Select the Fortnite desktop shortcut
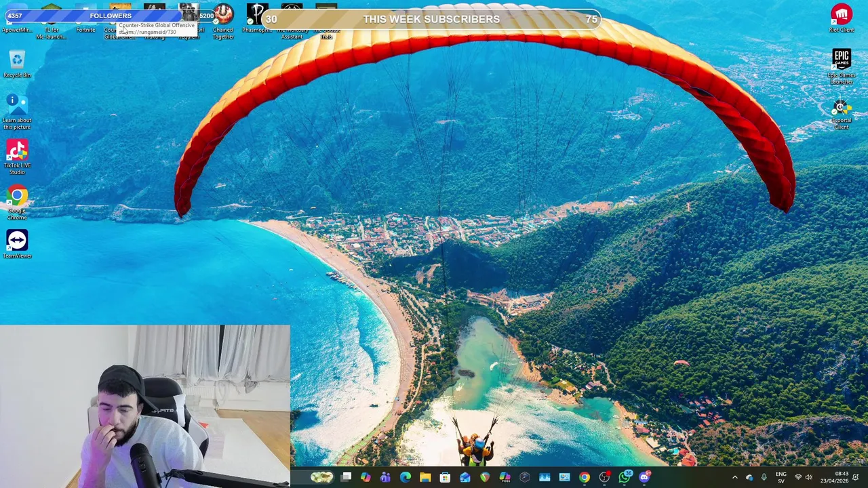The width and height of the screenshot is (868, 488). coord(85,19)
